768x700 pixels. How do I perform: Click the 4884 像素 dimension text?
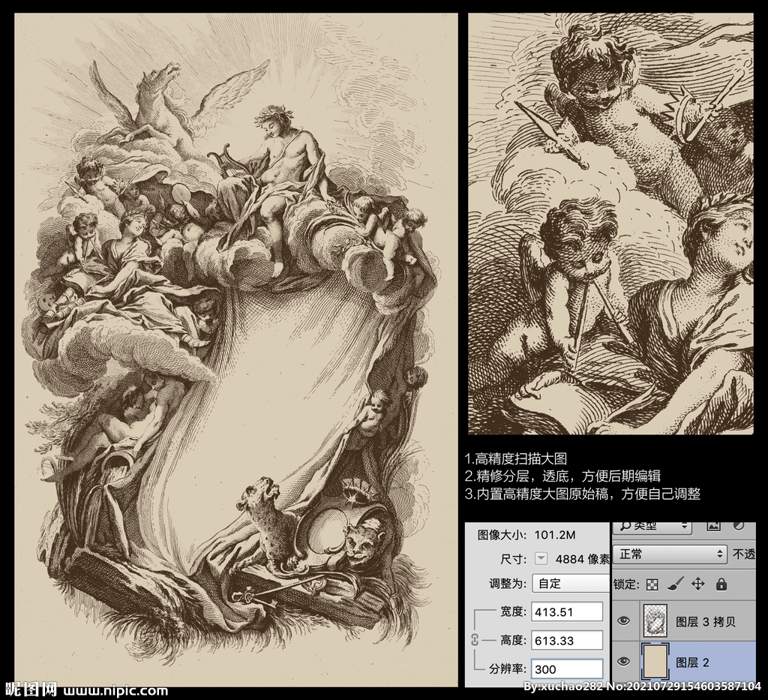pos(583,558)
